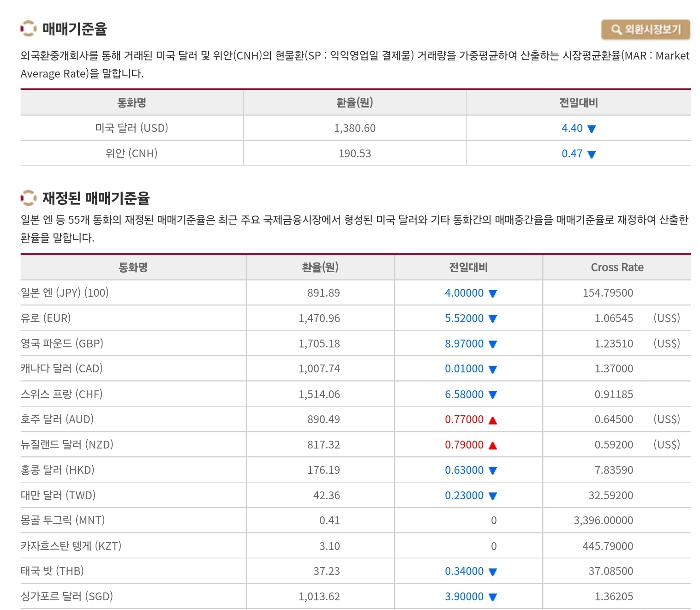Viewport: 700px width, 610px height.
Task: Click the GBP rate 1,705.18
Action: click(x=319, y=344)
